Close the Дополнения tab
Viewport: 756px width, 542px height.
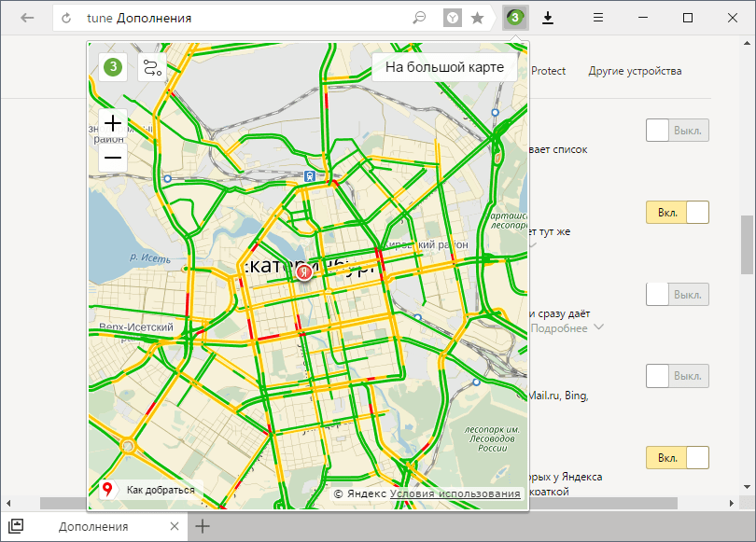click(175, 526)
